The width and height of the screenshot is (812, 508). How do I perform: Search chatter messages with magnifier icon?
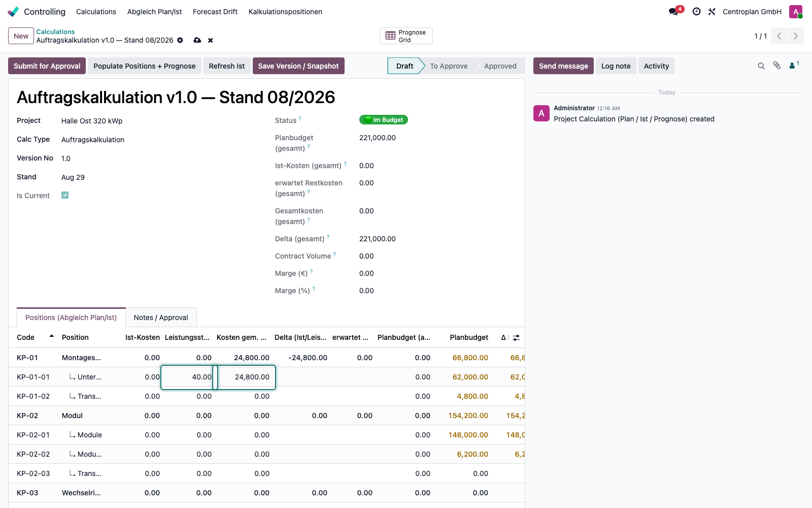tap(761, 66)
